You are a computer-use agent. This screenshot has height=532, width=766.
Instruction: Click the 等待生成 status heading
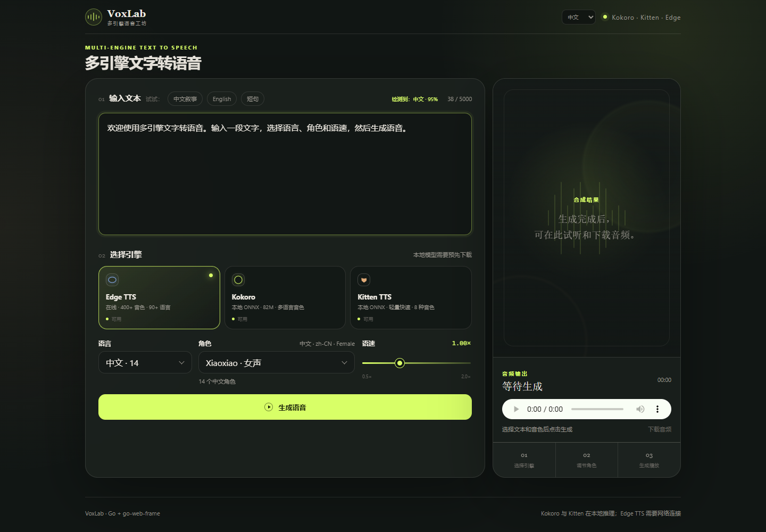pyautogui.click(x=522, y=386)
